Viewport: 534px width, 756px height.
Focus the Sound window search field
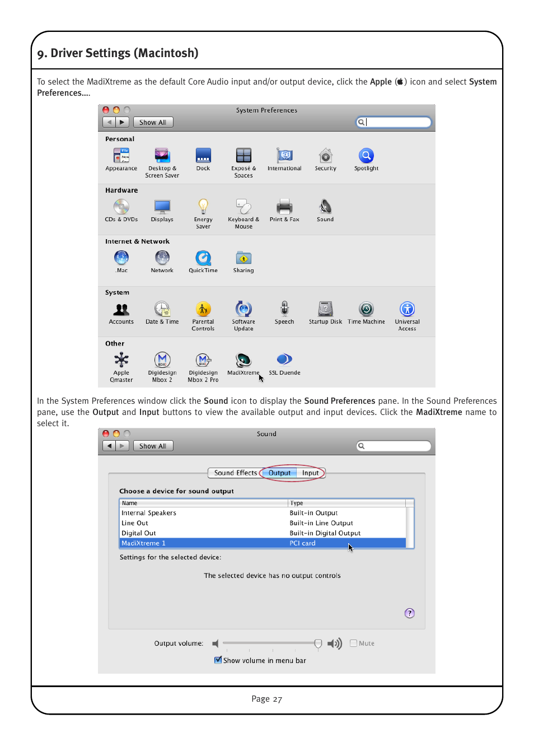394,446
